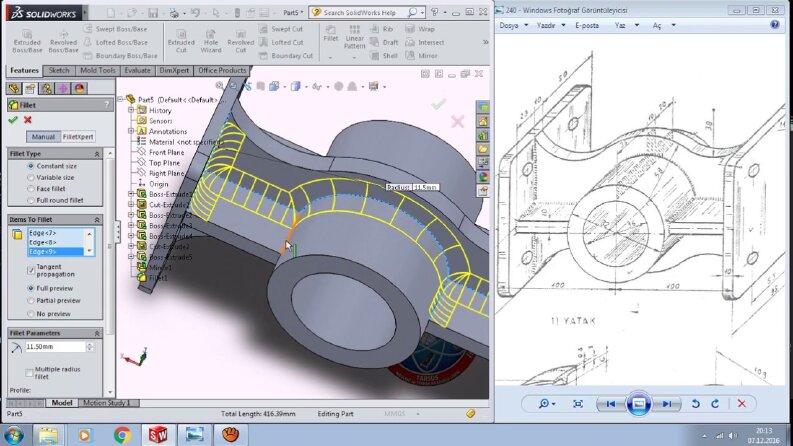The width and height of the screenshot is (793, 446).
Task: Open the DisplayManager tab icon
Action: click(79, 88)
